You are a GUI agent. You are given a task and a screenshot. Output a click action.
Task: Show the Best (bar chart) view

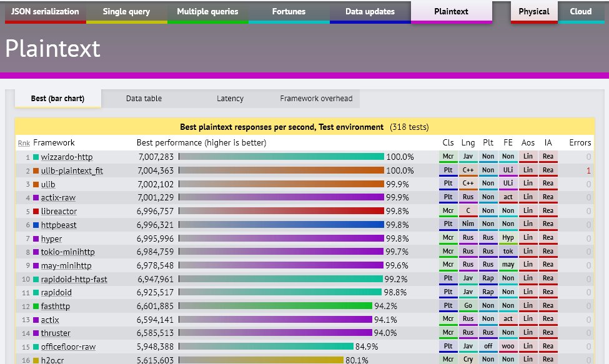point(58,99)
